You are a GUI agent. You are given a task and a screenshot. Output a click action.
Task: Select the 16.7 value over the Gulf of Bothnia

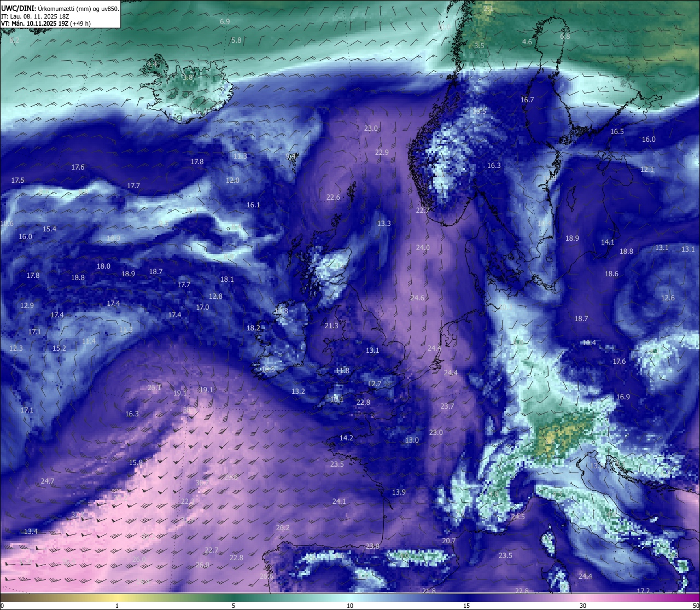[527, 100]
